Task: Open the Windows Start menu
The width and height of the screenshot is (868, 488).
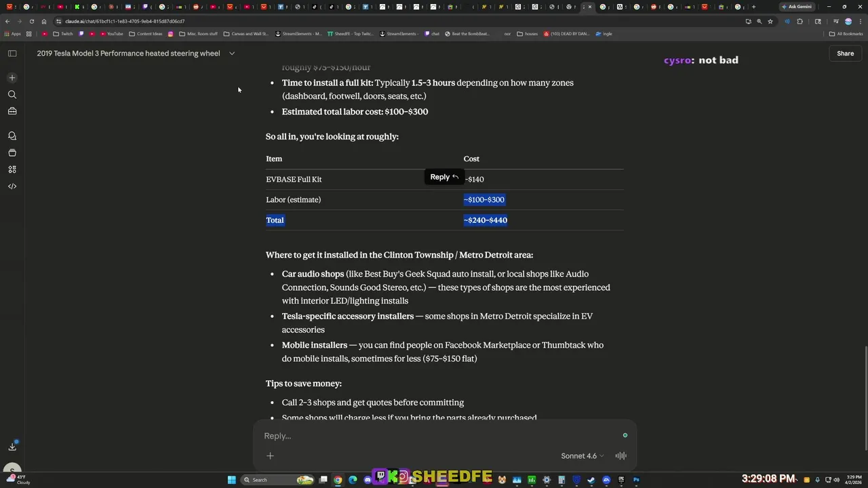Action: coord(231,480)
